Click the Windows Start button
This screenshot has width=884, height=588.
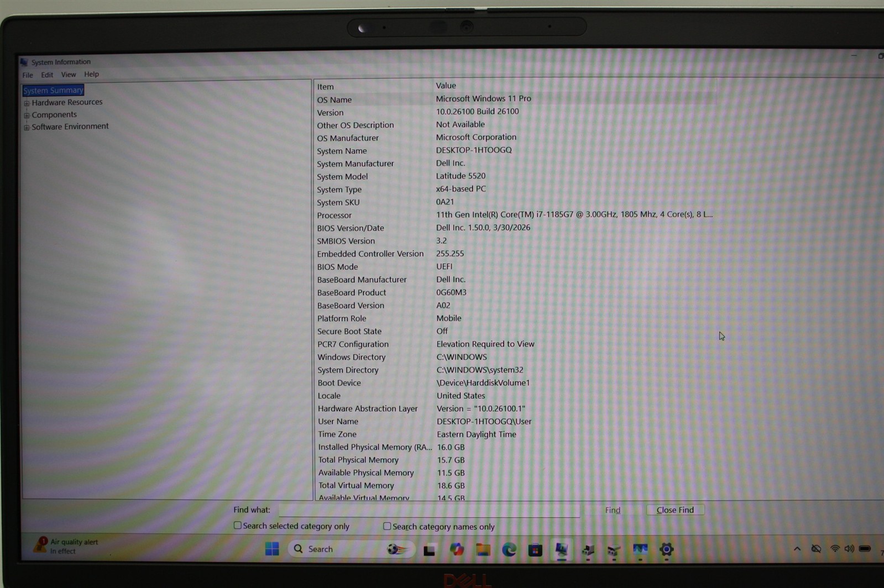pos(272,549)
